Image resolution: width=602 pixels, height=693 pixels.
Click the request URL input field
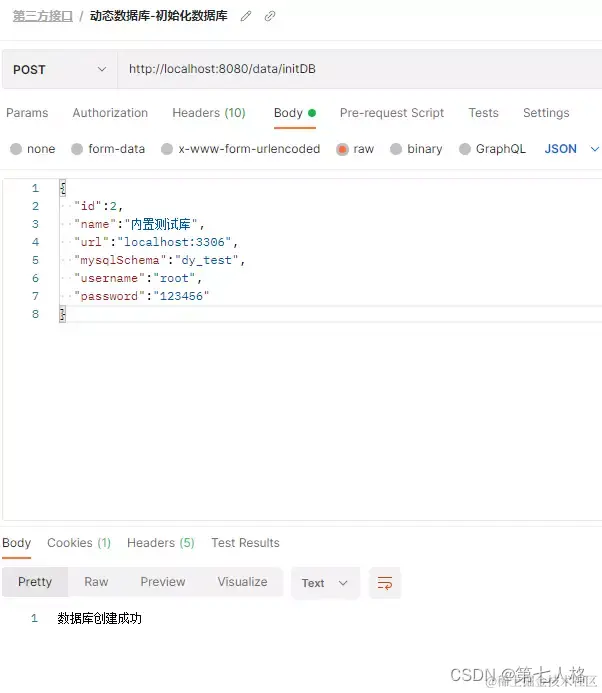359,69
